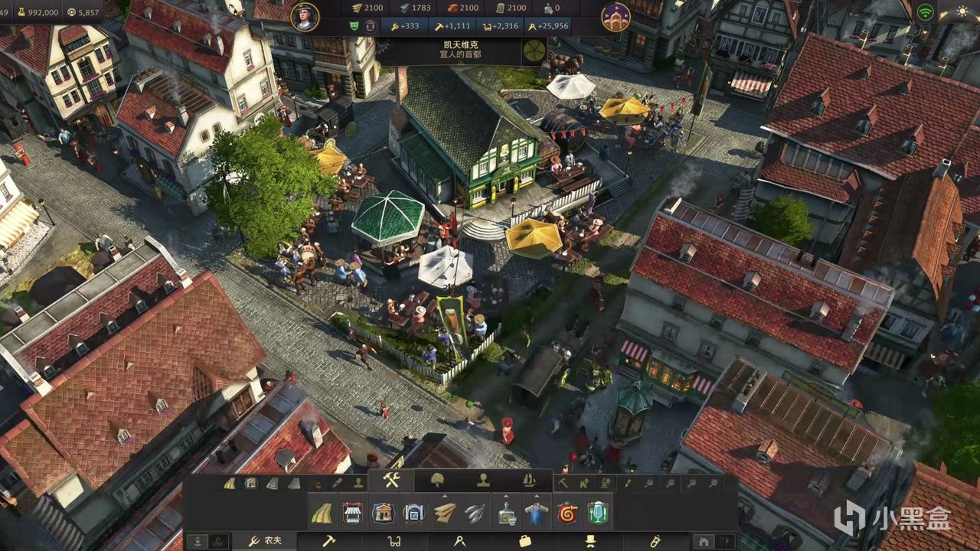
Task: Click the gold balance 992,000
Action: tap(38, 12)
